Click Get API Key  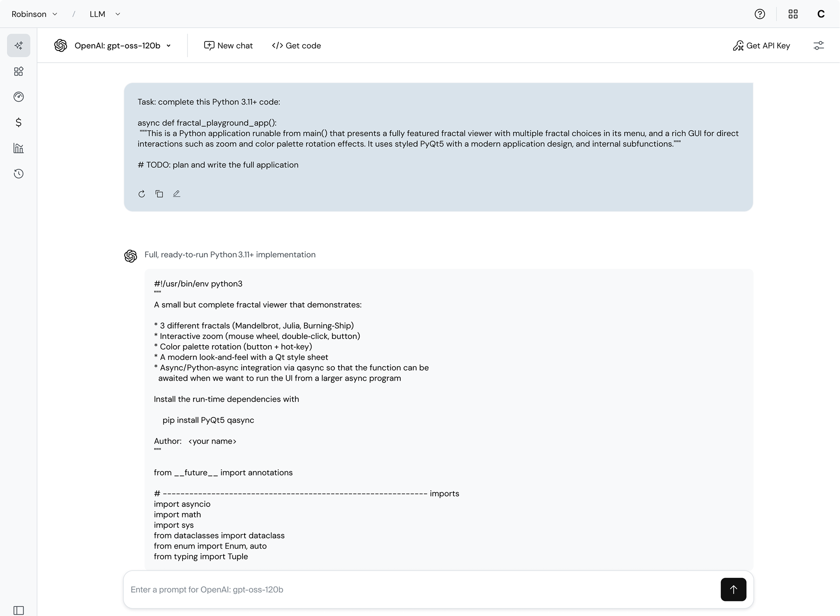point(762,46)
